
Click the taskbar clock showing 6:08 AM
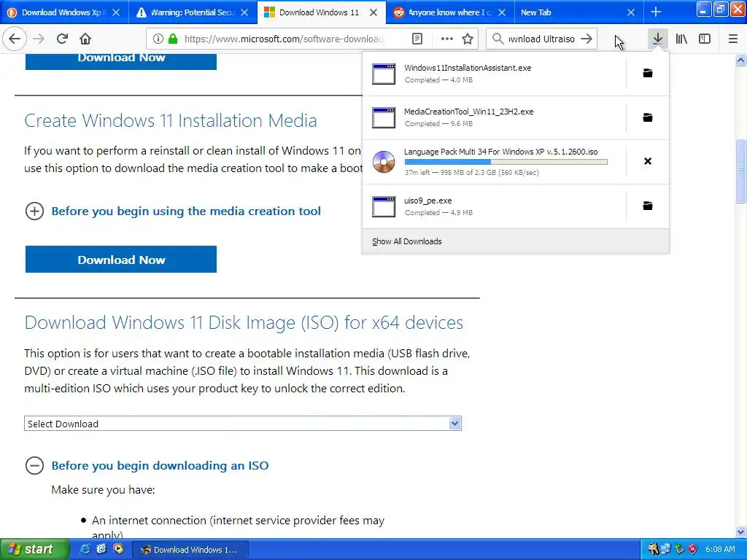pos(720,549)
